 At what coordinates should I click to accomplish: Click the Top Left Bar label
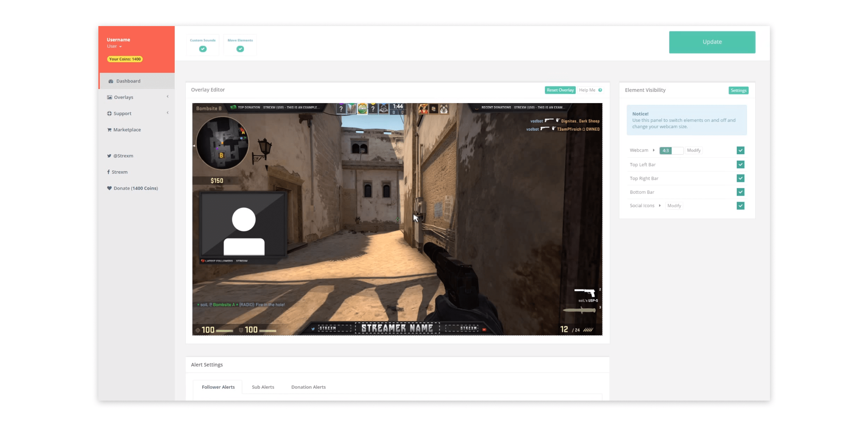(x=643, y=165)
